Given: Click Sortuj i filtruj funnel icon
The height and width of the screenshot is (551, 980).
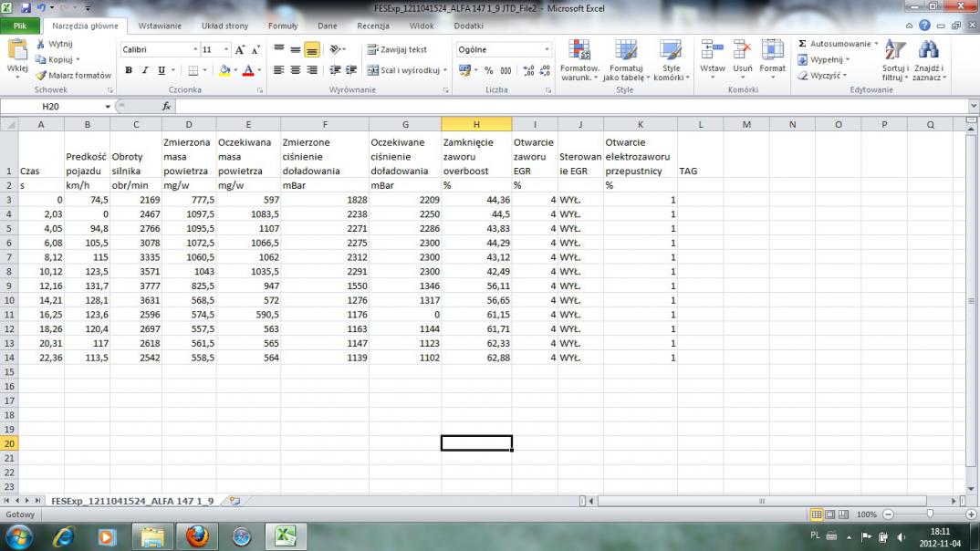Looking at the screenshot, I should (x=894, y=51).
